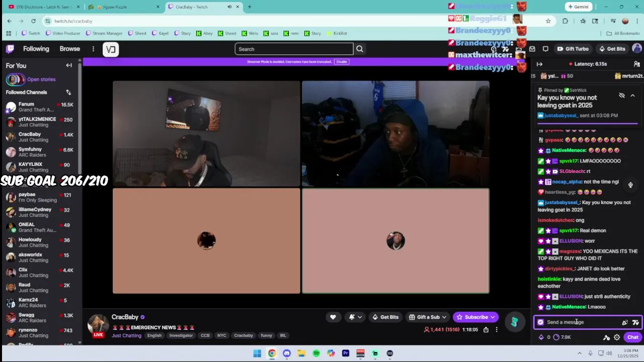
Task: Open chat settings gear icon
Action: pos(617,337)
